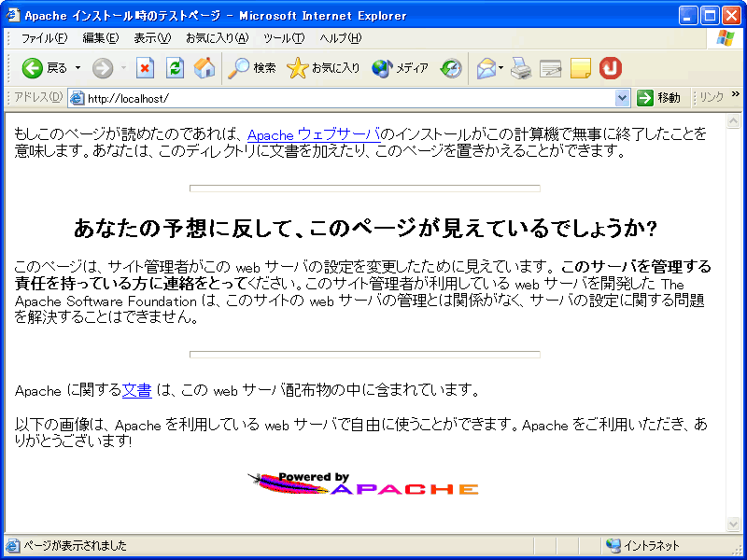Refresh the page with the reload icon
The width and height of the screenshot is (747, 560).
coord(175,68)
